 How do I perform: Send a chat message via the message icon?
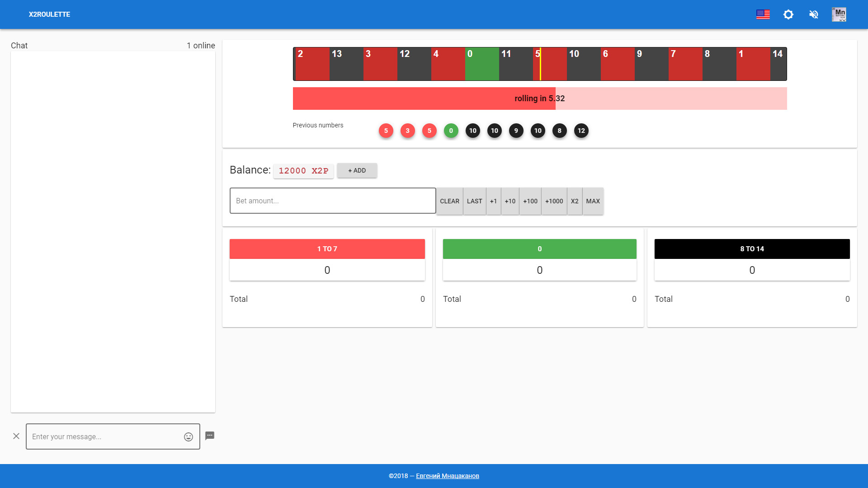210,436
